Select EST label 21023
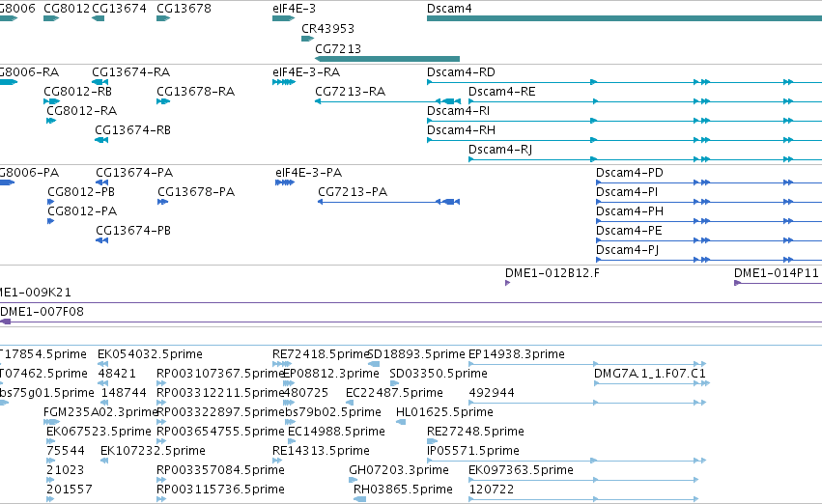Viewport: 822px width, 504px height. [x=65, y=470]
